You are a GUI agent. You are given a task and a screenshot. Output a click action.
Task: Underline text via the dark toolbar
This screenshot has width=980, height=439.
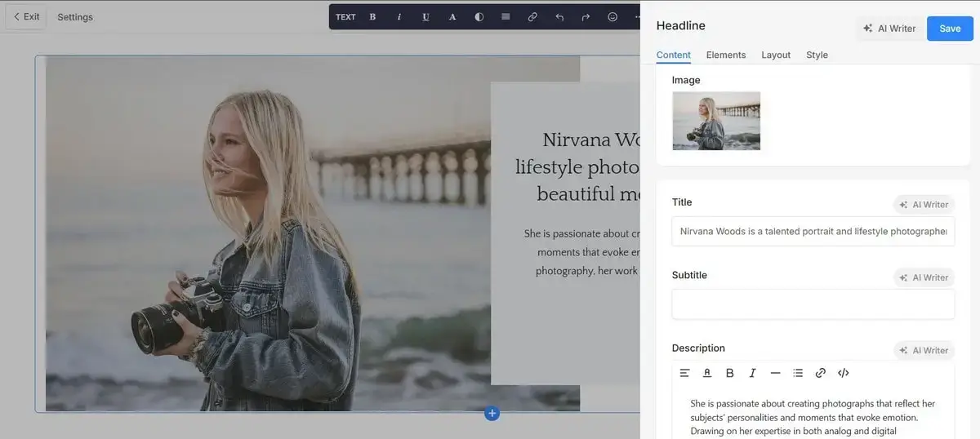coord(425,16)
